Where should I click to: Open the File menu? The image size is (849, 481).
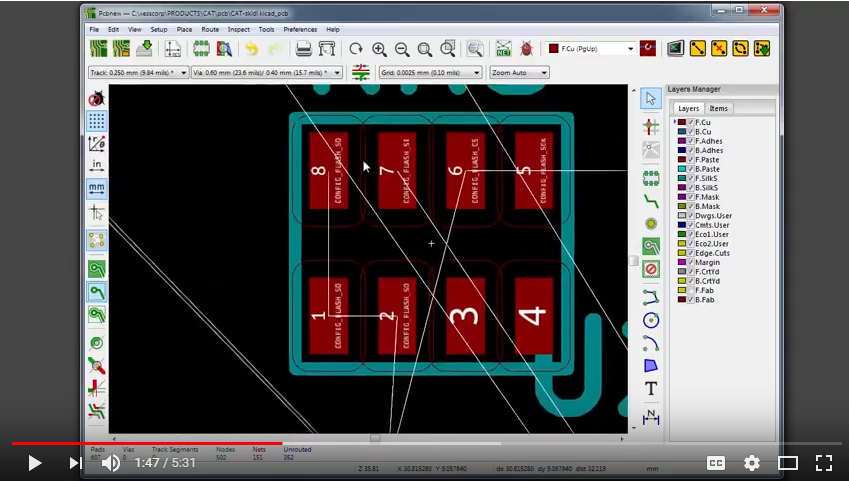coord(94,29)
